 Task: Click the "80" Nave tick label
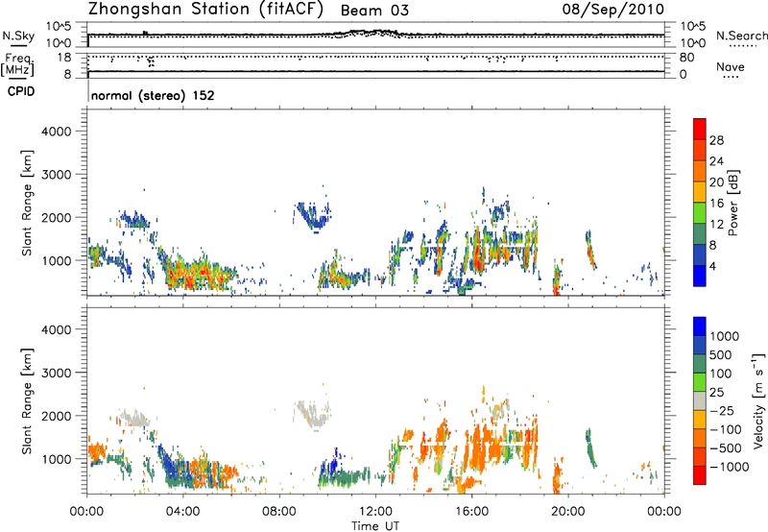(x=686, y=58)
